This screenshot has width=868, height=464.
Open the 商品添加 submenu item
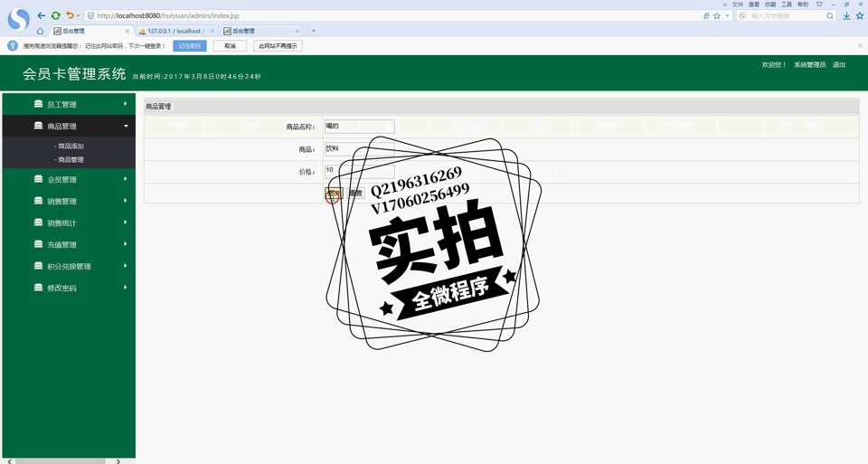(x=71, y=146)
